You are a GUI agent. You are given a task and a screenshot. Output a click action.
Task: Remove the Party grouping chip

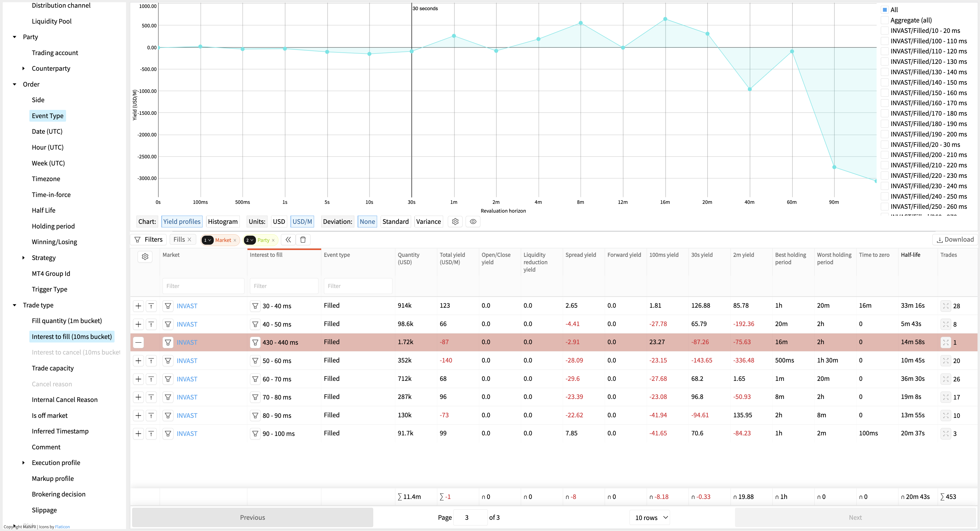coord(273,240)
